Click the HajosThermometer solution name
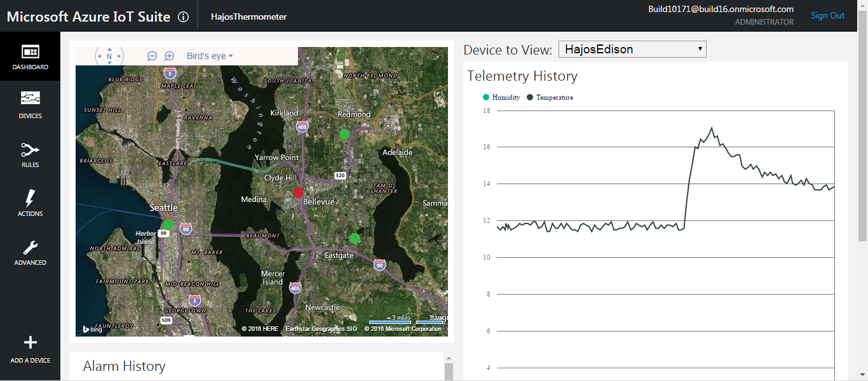 coord(249,17)
